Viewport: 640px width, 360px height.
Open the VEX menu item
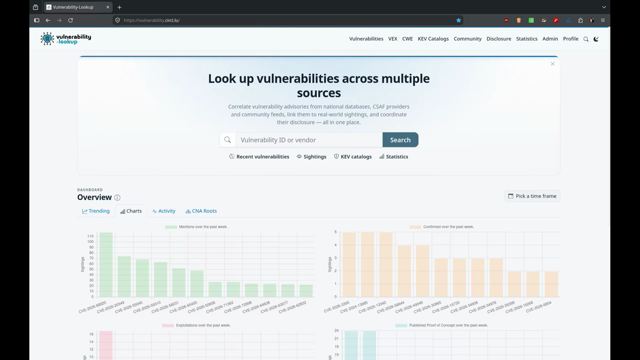click(392, 39)
